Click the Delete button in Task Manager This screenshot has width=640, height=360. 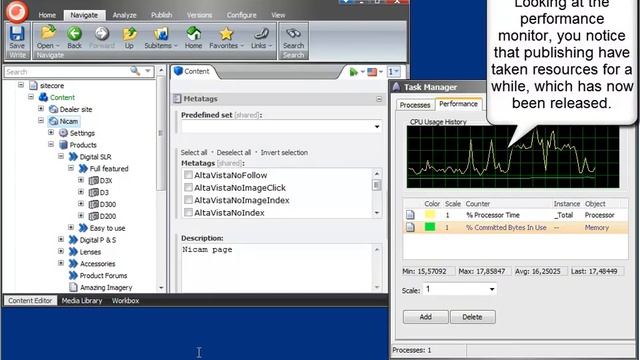click(472, 317)
